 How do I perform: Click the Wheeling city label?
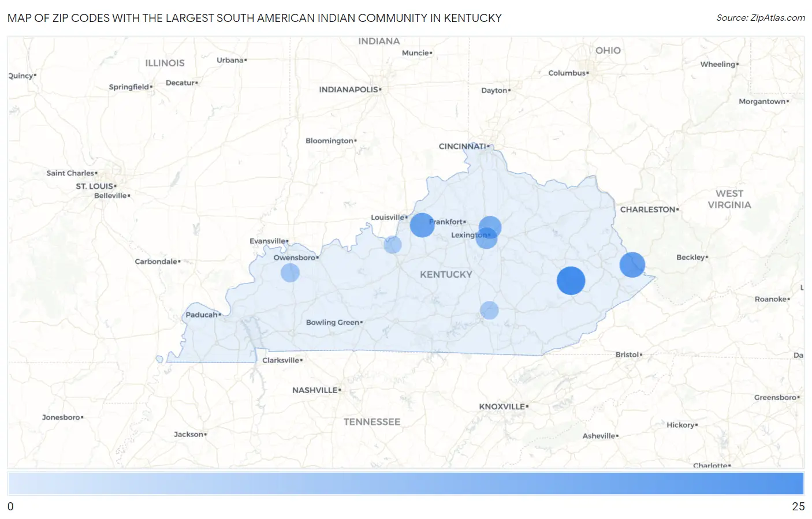coord(718,64)
